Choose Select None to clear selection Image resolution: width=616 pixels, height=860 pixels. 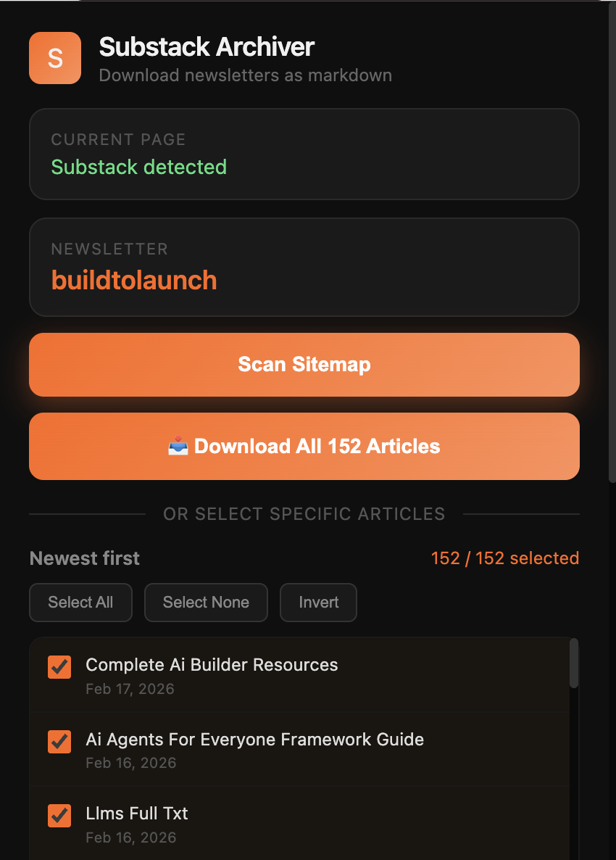206,603
